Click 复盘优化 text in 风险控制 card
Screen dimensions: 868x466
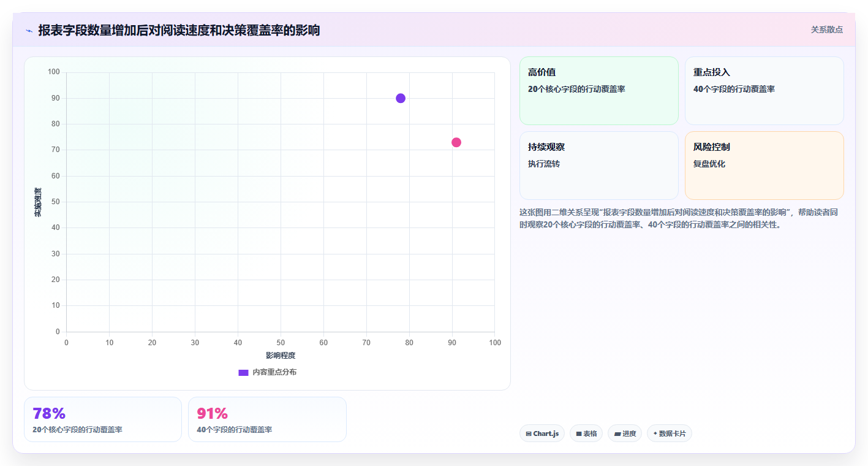point(709,164)
